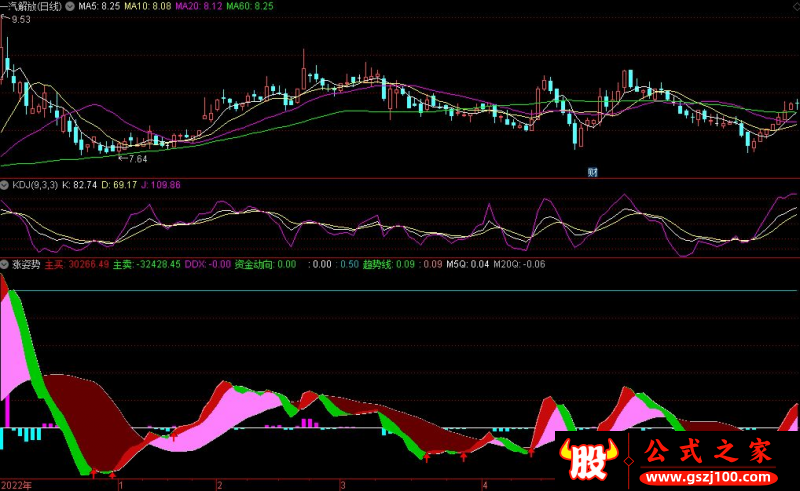Open the KDJ indicator settings dropdown icon
The width and height of the screenshot is (800, 491).
5,185
